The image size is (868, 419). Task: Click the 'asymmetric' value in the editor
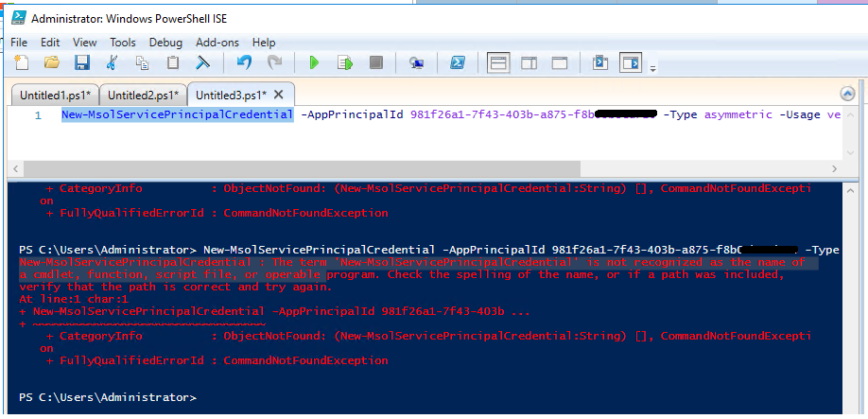(x=738, y=114)
